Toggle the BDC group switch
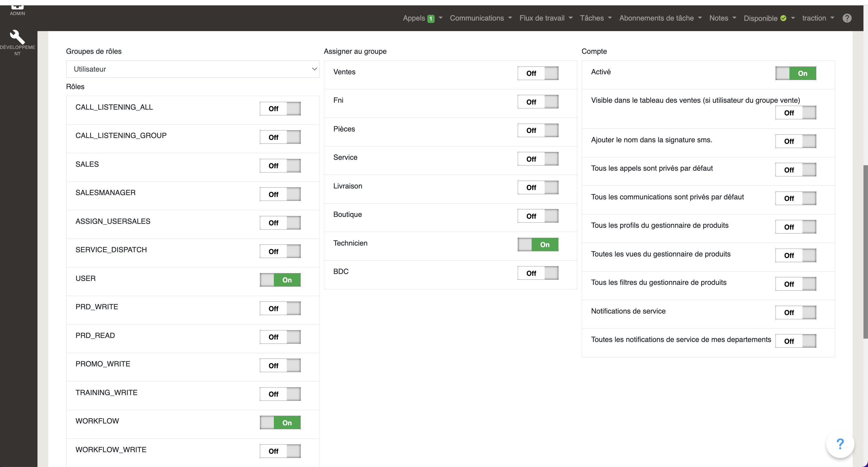868x467 pixels. click(538, 273)
